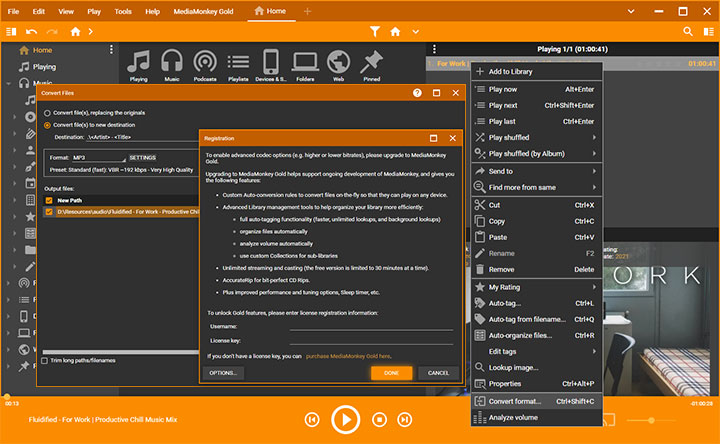Click the help icon in Convert Files dialog
Screen dimensions: 720x444
(417, 93)
